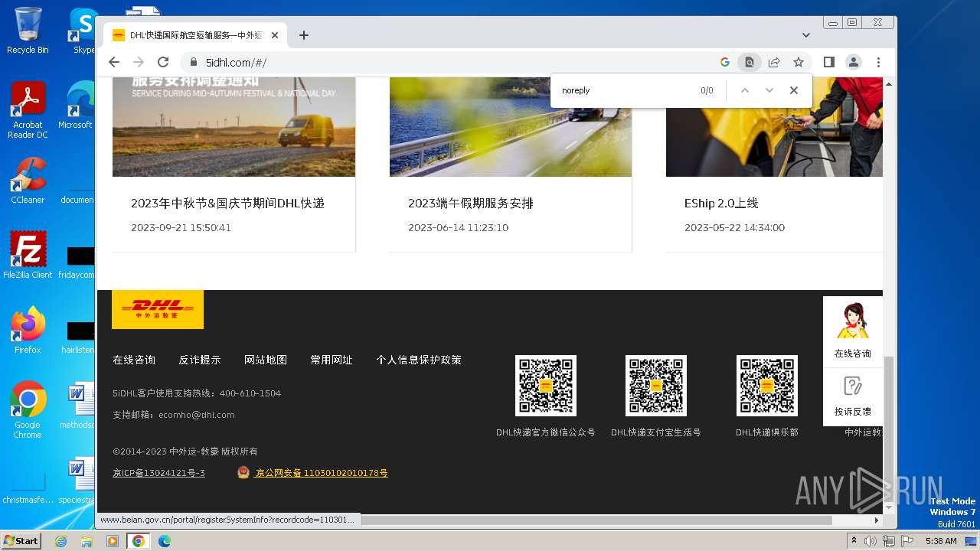Open Acrobat Reader DC desktop icon
980x551 pixels.
point(28,110)
